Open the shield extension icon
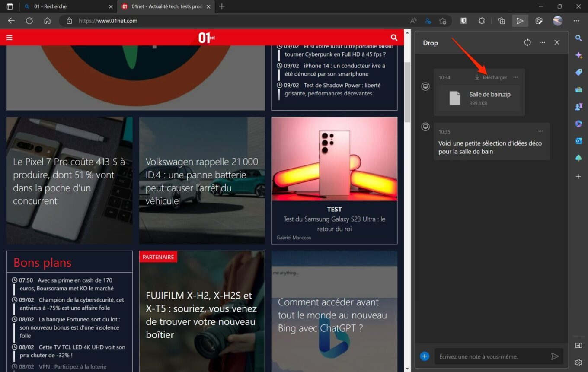The image size is (588, 372). click(x=463, y=21)
